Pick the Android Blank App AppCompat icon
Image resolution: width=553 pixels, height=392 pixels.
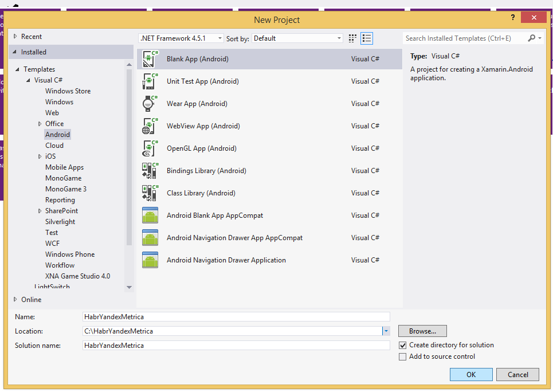pos(150,215)
